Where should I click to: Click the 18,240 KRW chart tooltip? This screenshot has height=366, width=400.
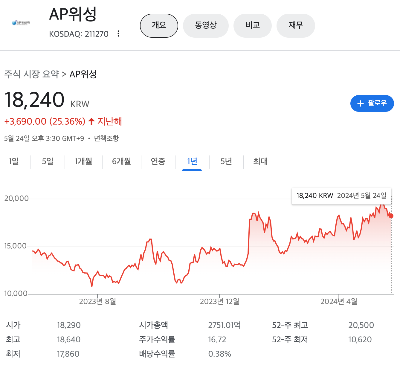341,196
